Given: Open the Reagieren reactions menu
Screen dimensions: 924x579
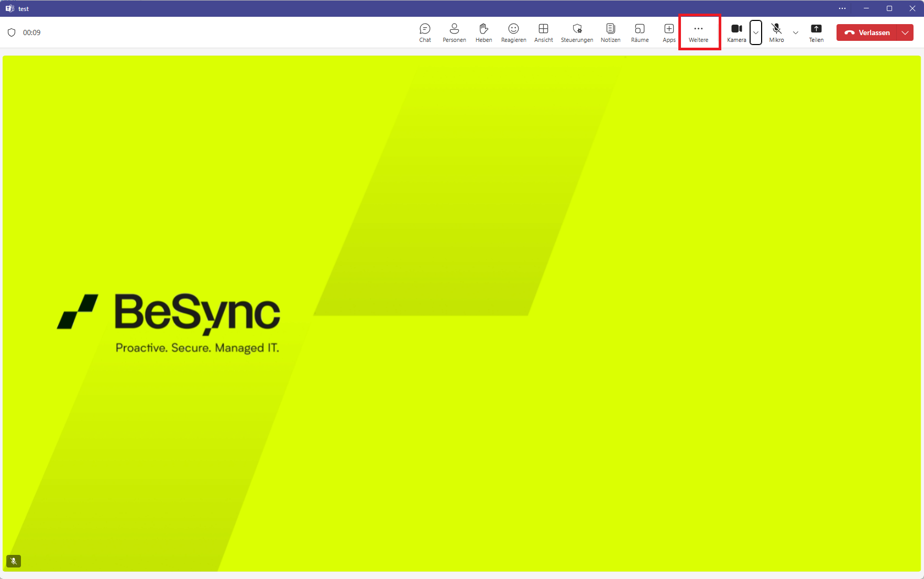Looking at the screenshot, I should 513,32.
